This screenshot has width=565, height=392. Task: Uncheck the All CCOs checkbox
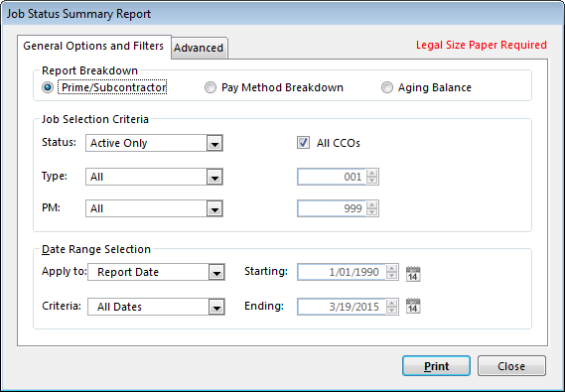click(x=303, y=143)
